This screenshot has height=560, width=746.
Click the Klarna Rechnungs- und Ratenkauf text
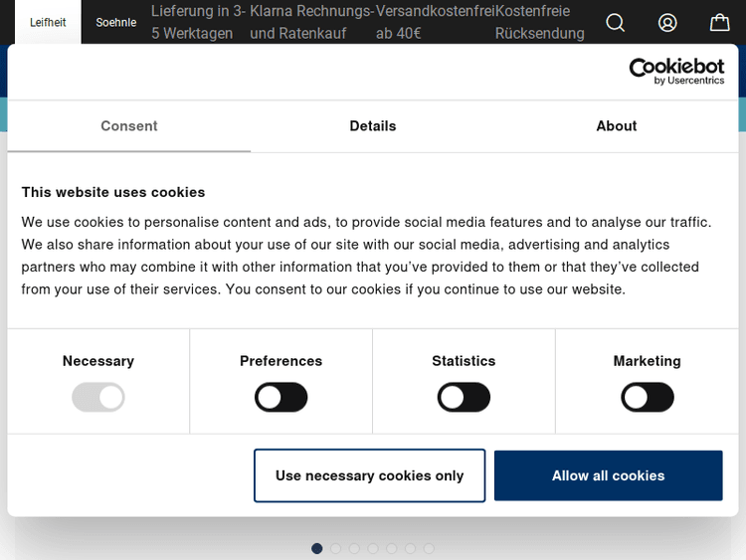[x=311, y=22]
